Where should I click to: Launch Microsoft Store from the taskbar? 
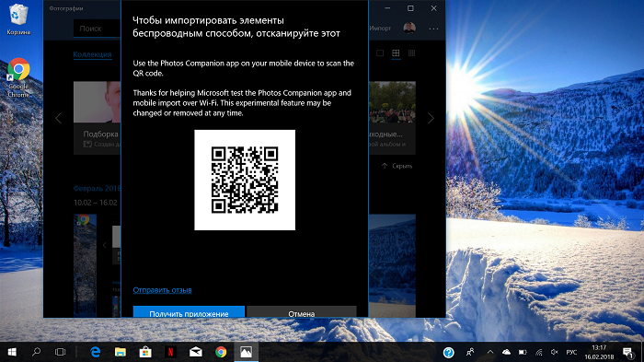[145, 352]
